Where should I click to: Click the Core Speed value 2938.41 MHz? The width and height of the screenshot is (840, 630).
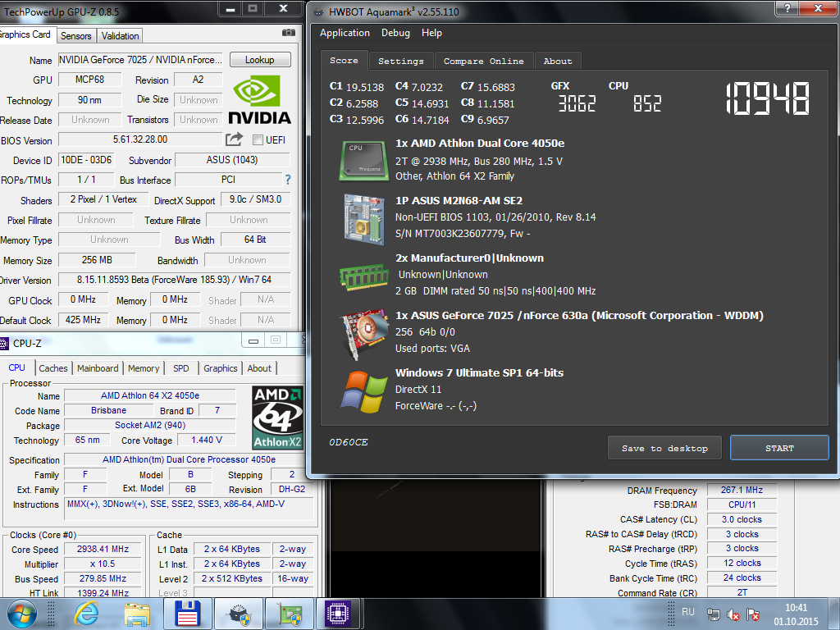tap(103, 549)
